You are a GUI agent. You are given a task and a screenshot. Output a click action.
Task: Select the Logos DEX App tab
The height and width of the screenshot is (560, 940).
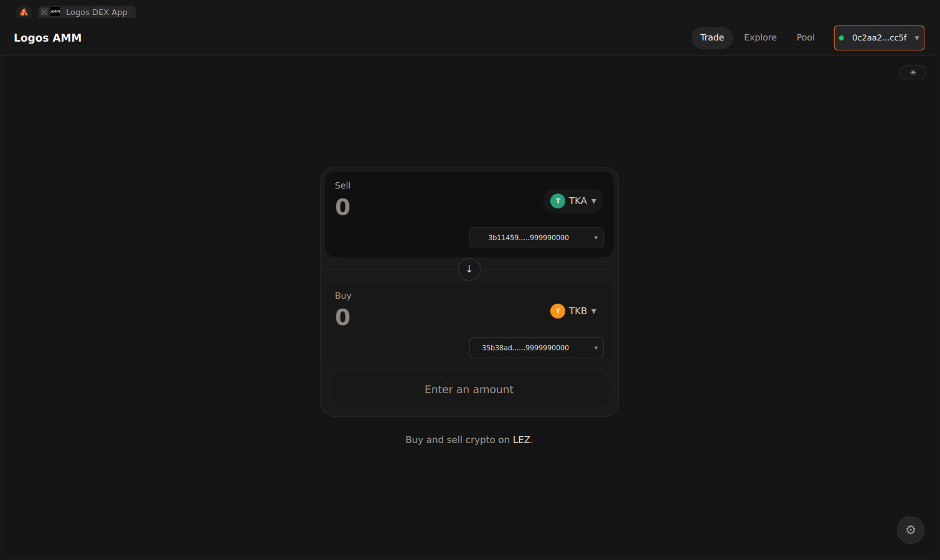(87, 12)
